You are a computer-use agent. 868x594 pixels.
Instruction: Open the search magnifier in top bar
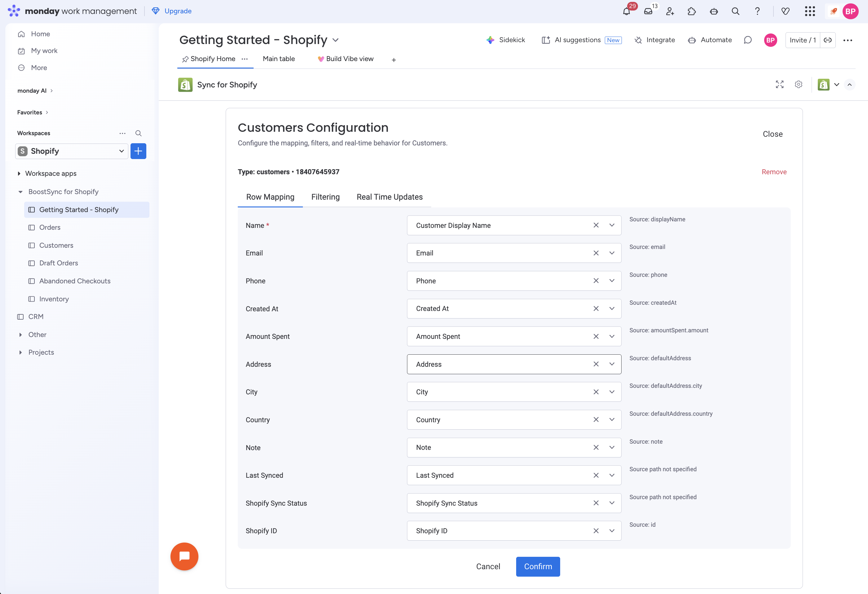pos(735,11)
